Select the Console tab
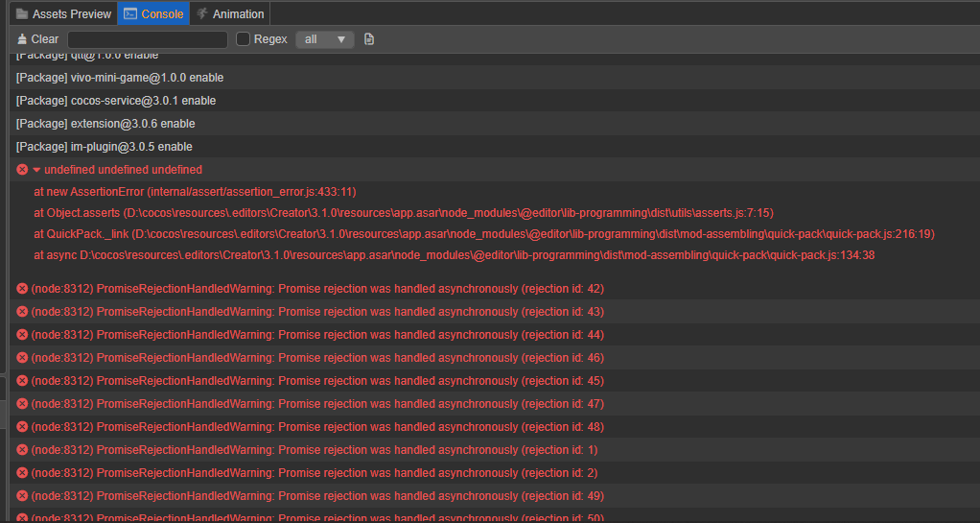 point(153,13)
